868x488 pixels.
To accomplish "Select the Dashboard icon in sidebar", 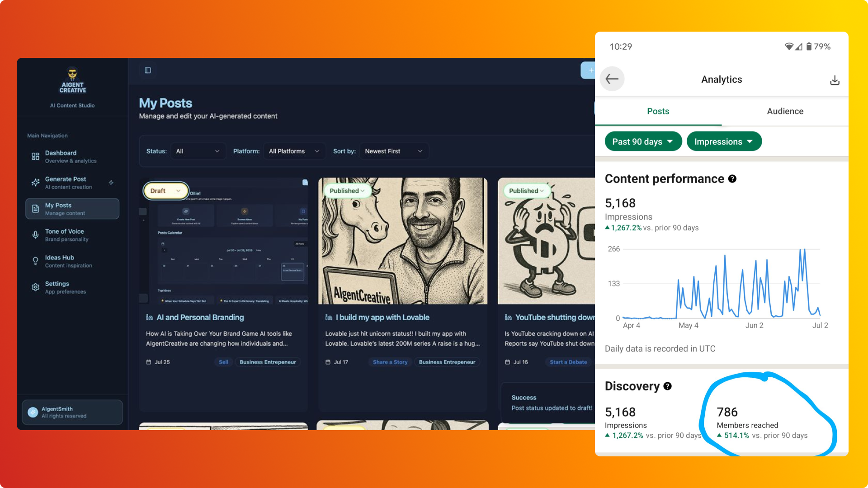I will pos(35,156).
